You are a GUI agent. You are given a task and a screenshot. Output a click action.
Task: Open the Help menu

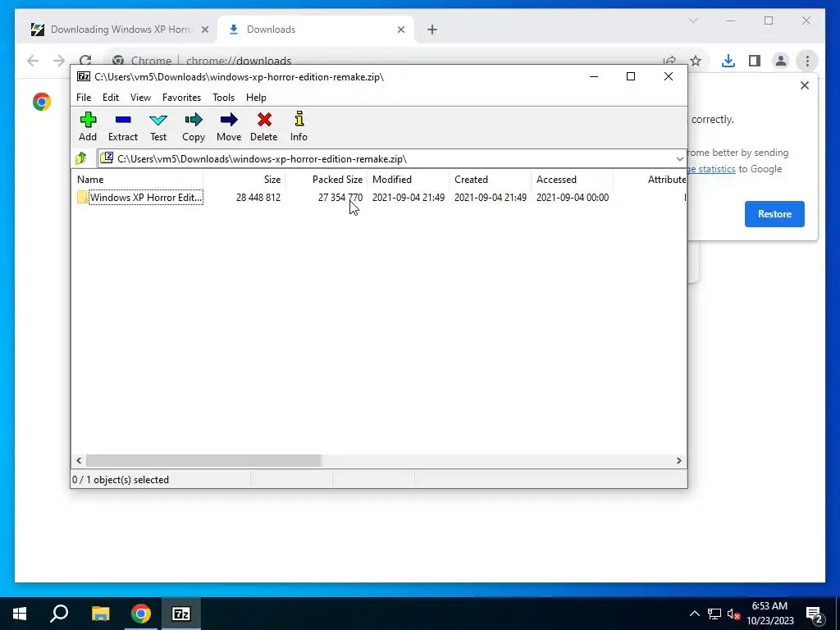pos(256,98)
